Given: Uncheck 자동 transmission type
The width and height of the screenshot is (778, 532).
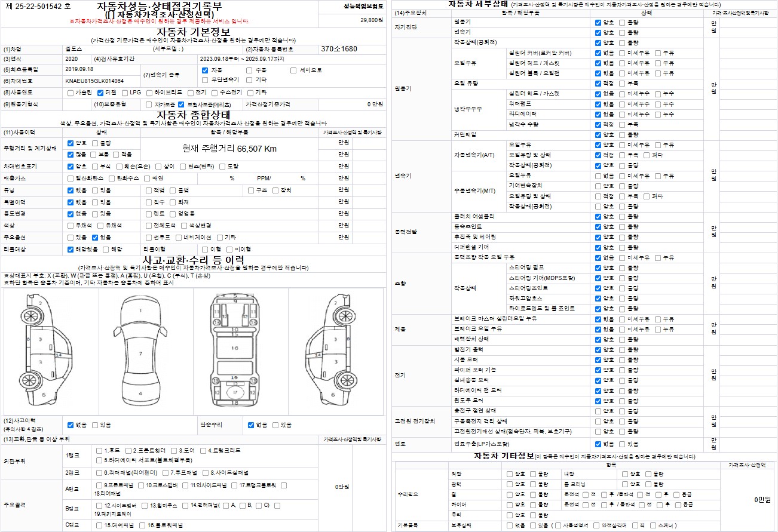Looking at the screenshot, I should (x=205, y=70).
